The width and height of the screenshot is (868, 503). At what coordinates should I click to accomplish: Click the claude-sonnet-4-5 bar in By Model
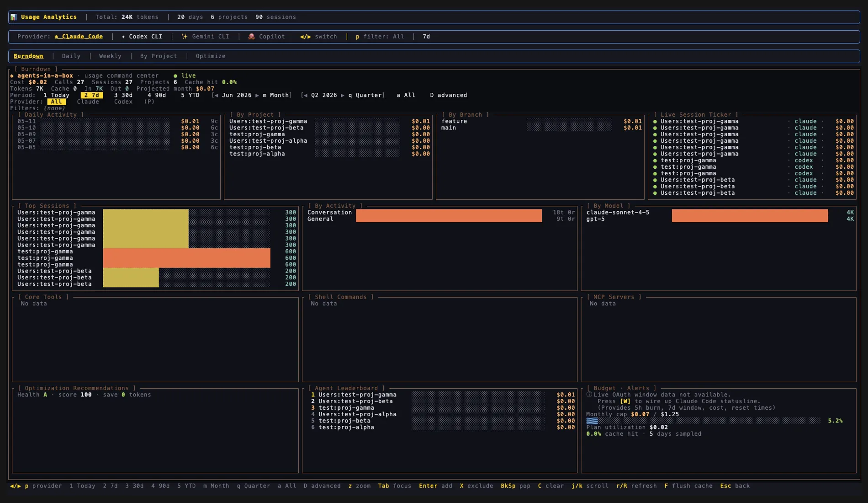tap(750, 213)
